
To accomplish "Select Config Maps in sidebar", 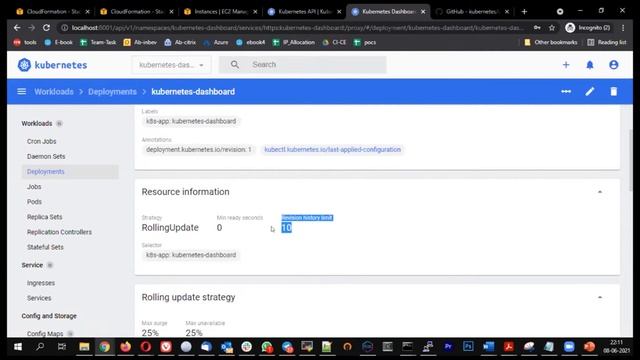I will click(x=45, y=333).
